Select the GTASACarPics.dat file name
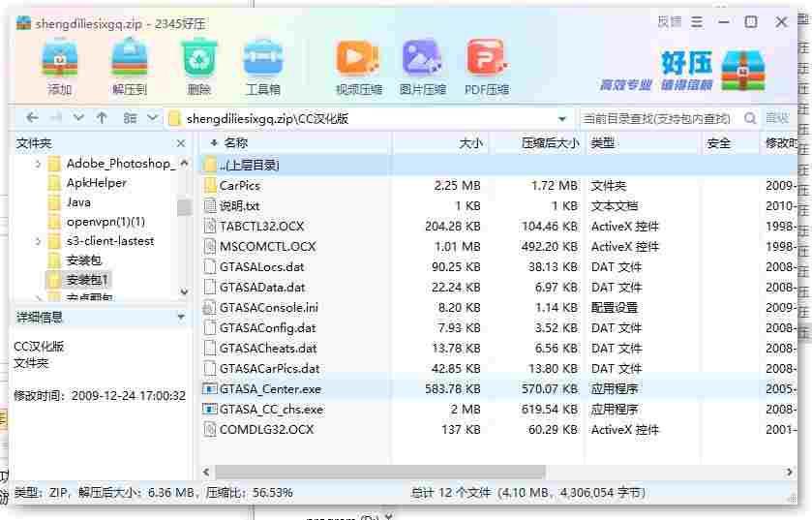Viewport: 812px width, 520px height. click(269, 368)
